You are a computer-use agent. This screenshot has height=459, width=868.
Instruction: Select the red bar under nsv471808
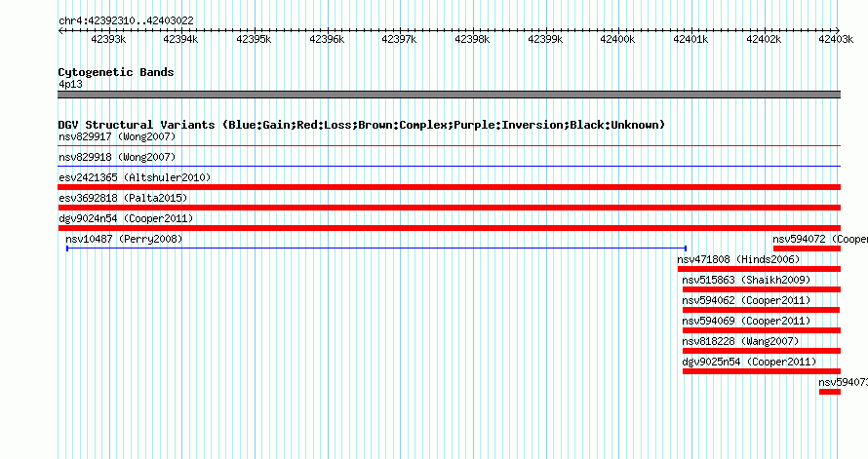(x=759, y=269)
